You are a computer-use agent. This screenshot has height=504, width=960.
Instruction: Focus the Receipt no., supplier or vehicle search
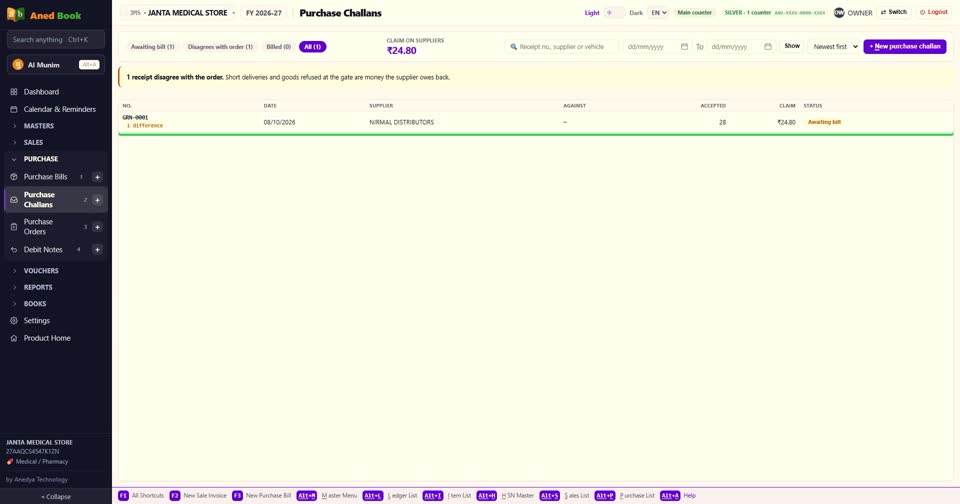click(562, 47)
